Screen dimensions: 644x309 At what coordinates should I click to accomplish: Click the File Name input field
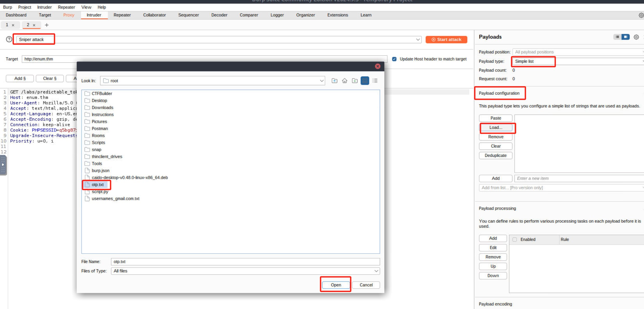click(x=245, y=262)
